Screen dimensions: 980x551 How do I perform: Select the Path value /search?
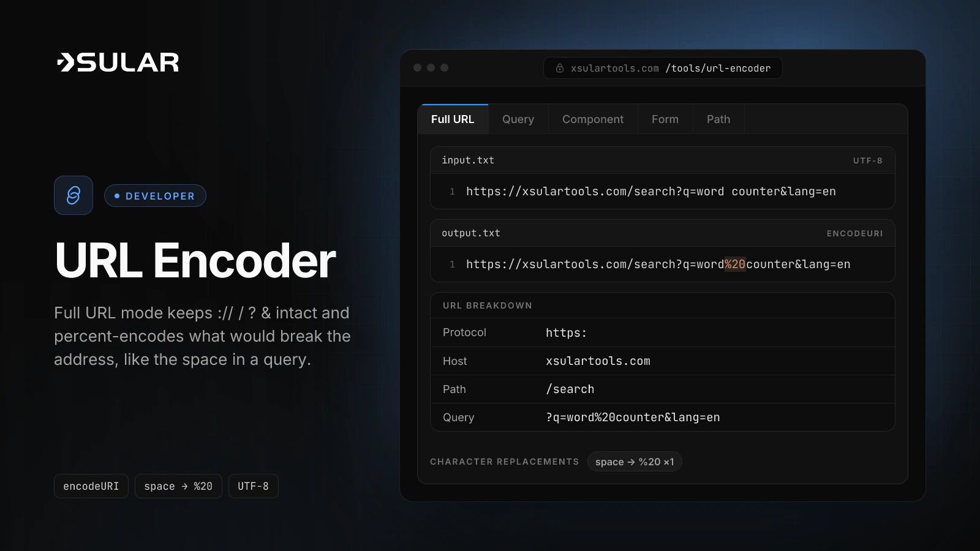click(570, 389)
